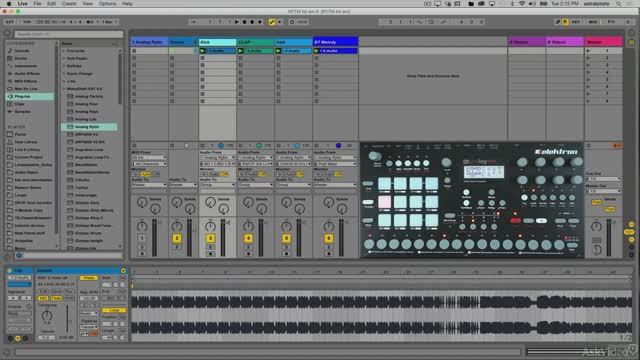Open User Library in browser Places
Screen dimensions: 640x360
25,142
